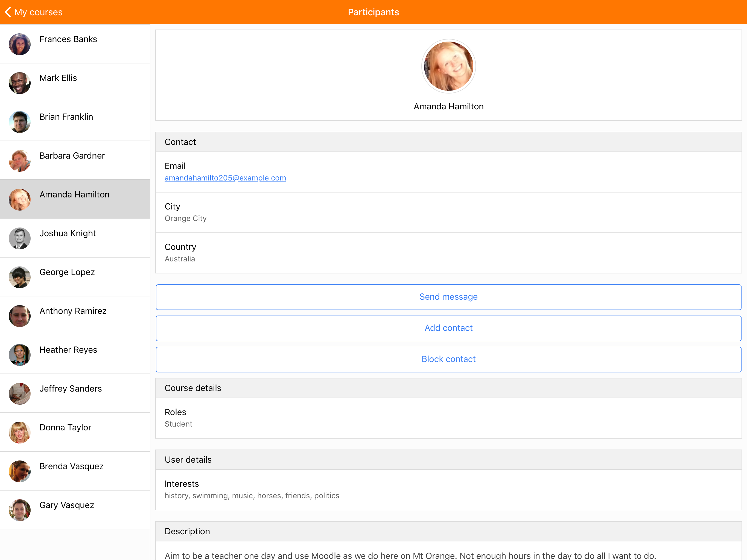Go back to My courses

click(34, 12)
